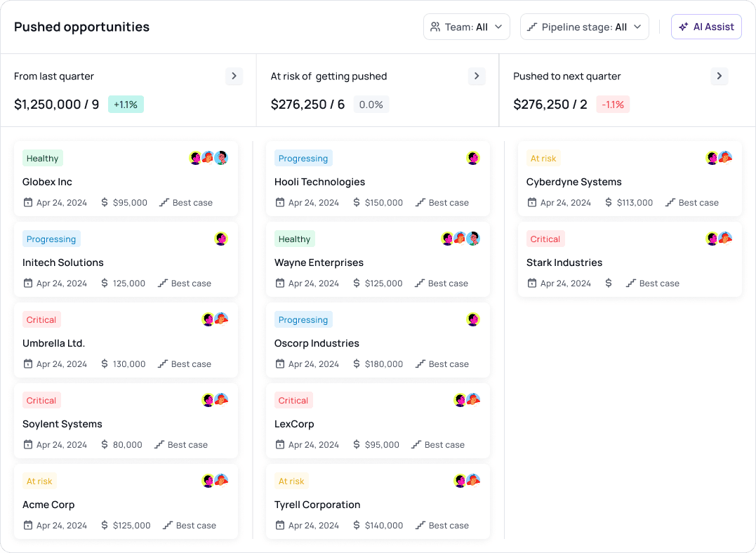This screenshot has width=756, height=553.
Task: Expand the From last quarter column arrow
Action: [x=234, y=76]
